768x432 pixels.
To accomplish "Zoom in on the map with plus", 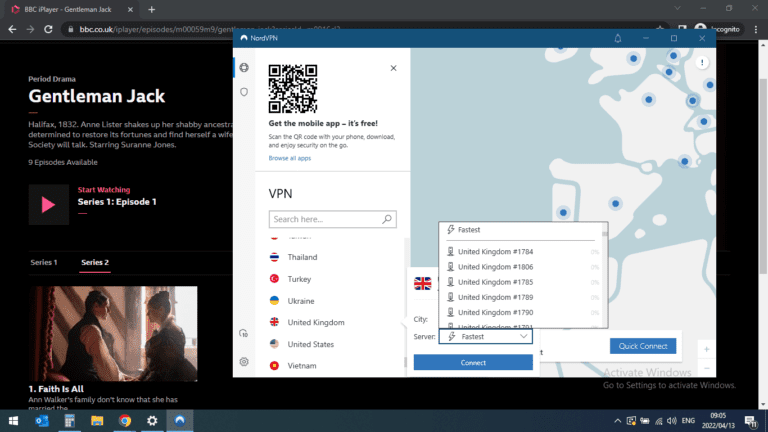I will tap(707, 349).
